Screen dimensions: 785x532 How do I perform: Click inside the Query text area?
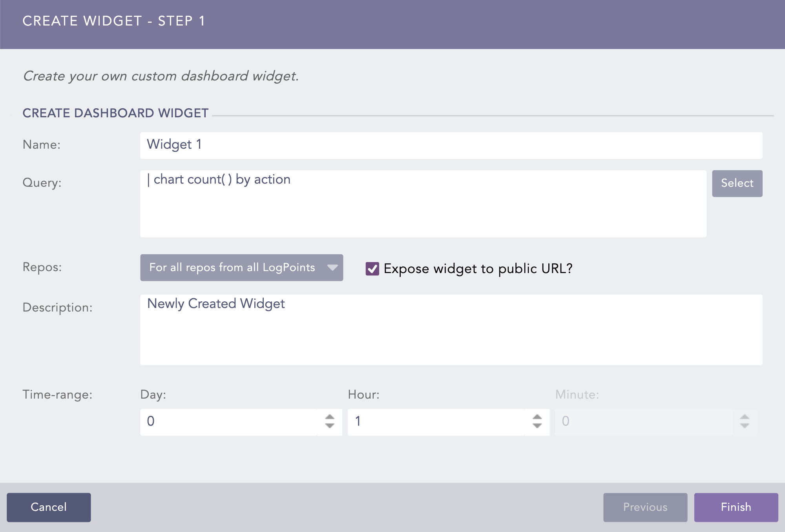click(423, 204)
